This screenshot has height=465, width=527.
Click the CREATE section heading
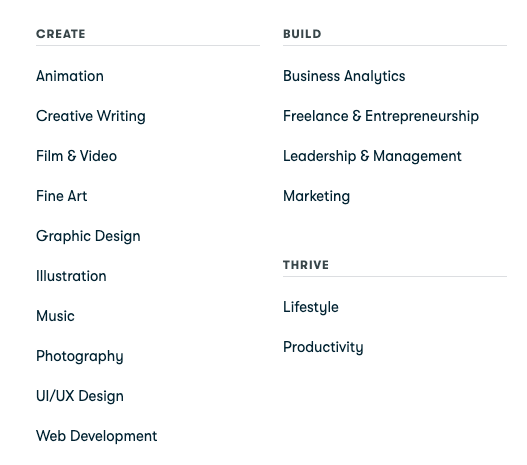coord(61,34)
